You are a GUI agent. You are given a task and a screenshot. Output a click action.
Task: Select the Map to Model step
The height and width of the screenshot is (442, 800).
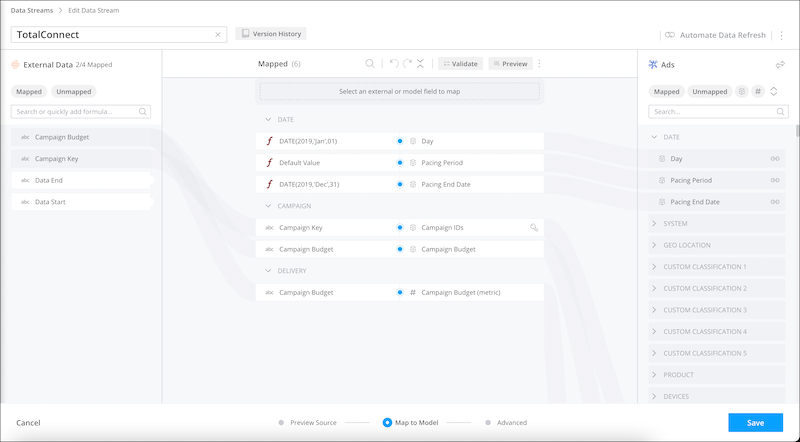(410, 423)
